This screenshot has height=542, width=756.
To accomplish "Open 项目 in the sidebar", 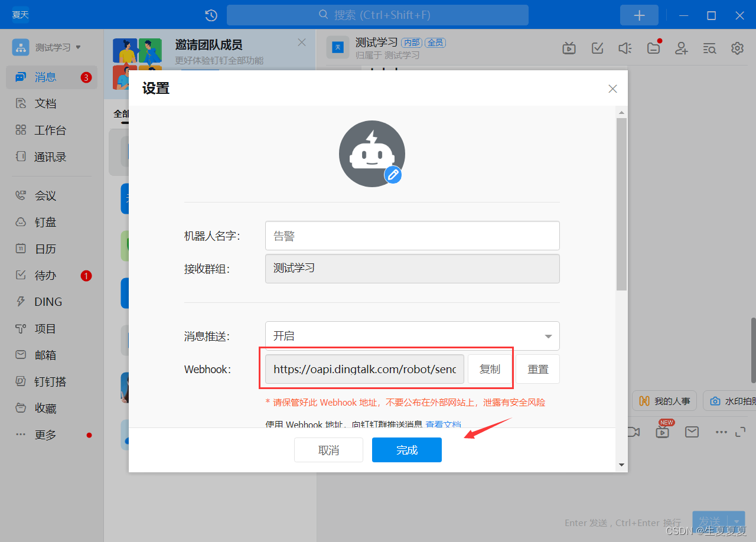I will click(x=51, y=328).
